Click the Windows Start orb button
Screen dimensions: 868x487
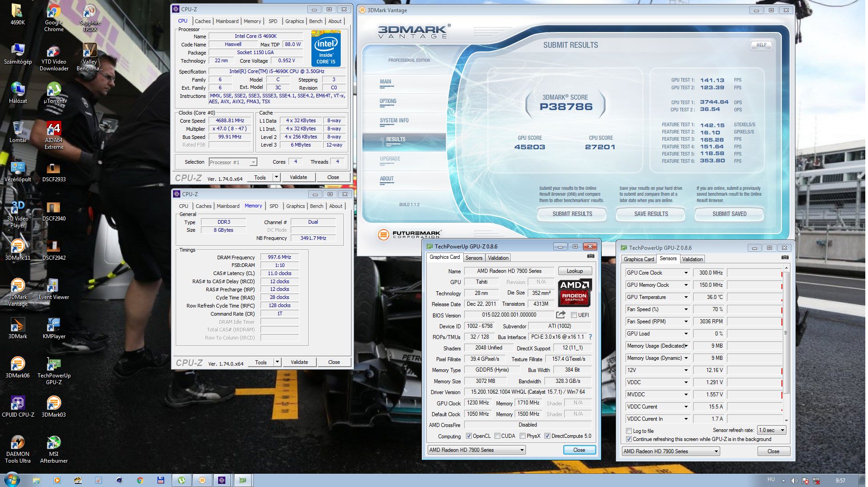point(12,479)
